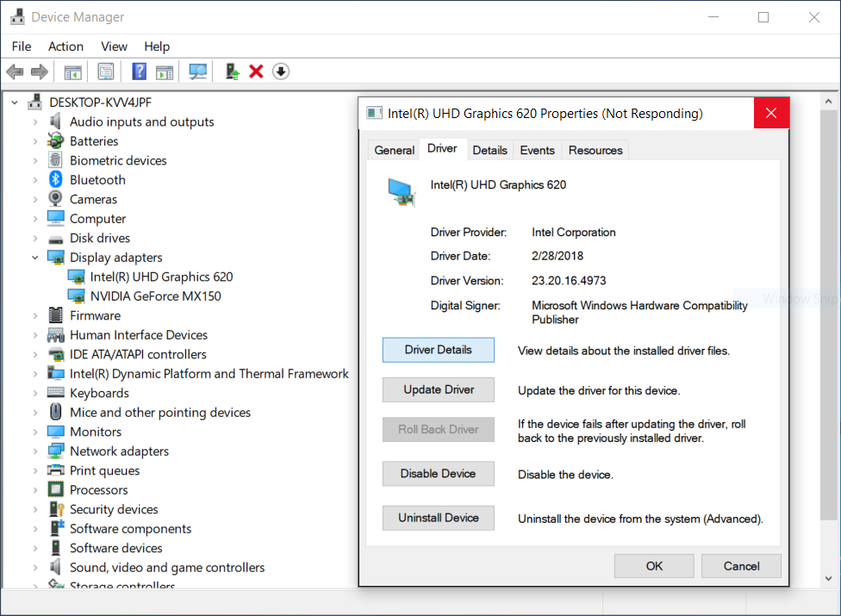Click the device tree vertical scrollbar

click(831, 345)
